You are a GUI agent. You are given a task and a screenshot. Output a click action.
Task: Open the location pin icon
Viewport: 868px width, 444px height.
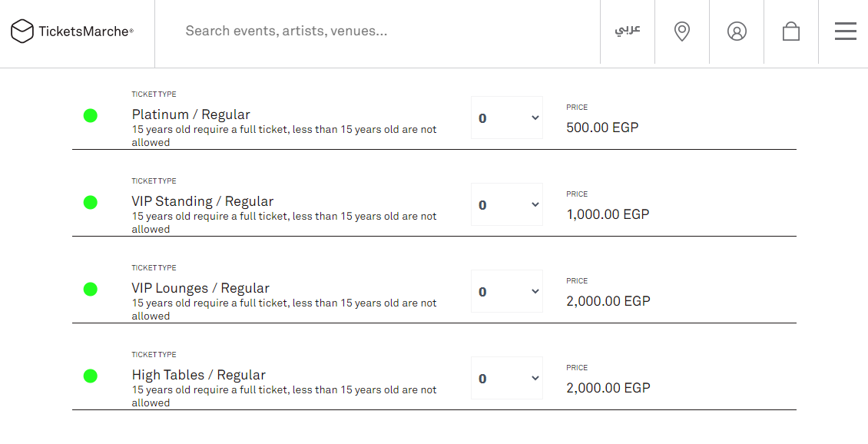[682, 31]
